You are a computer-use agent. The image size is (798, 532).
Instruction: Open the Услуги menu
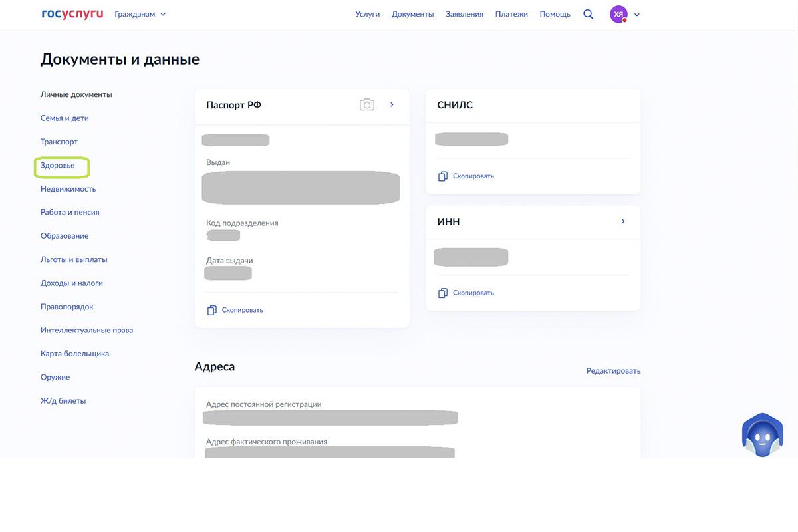pyautogui.click(x=367, y=14)
